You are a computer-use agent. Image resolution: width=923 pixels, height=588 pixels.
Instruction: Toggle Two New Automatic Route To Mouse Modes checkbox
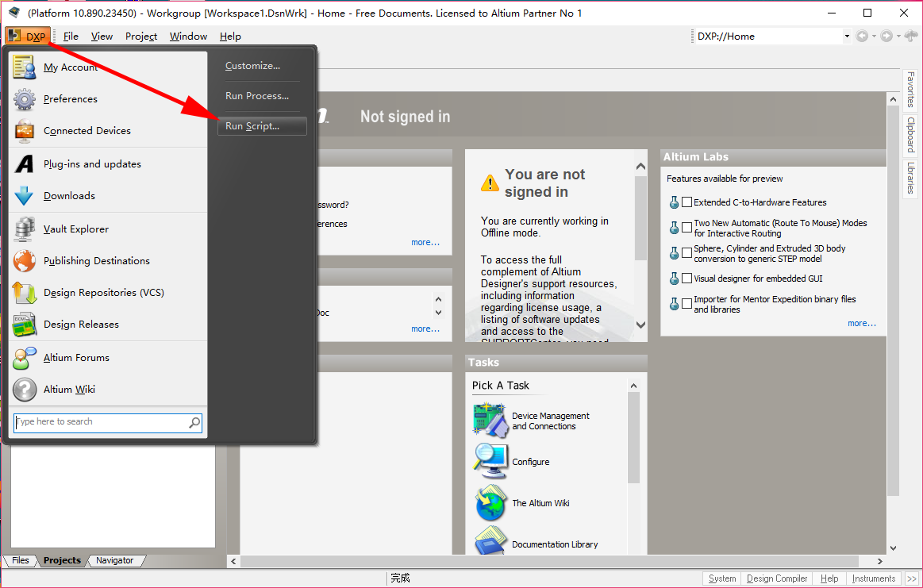click(687, 228)
